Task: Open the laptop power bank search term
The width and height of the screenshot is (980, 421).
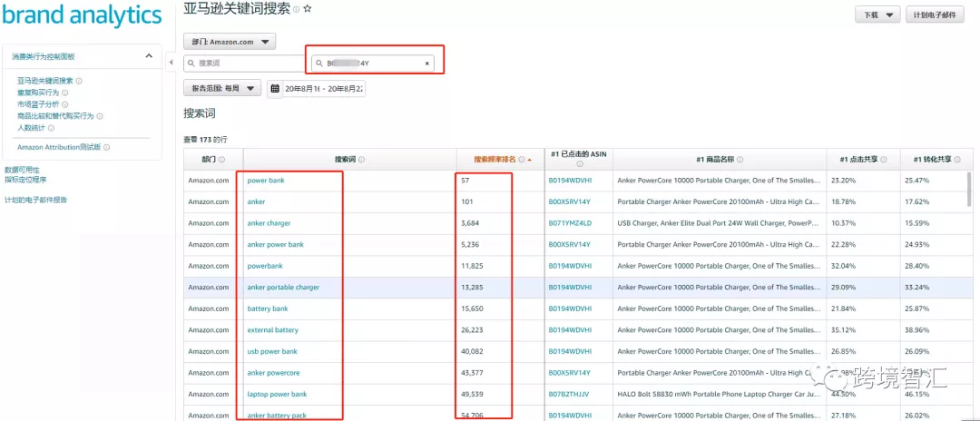Action: (x=277, y=394)
